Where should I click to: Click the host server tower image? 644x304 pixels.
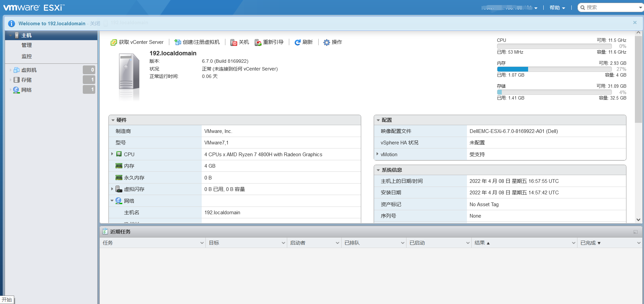(129, 77)
